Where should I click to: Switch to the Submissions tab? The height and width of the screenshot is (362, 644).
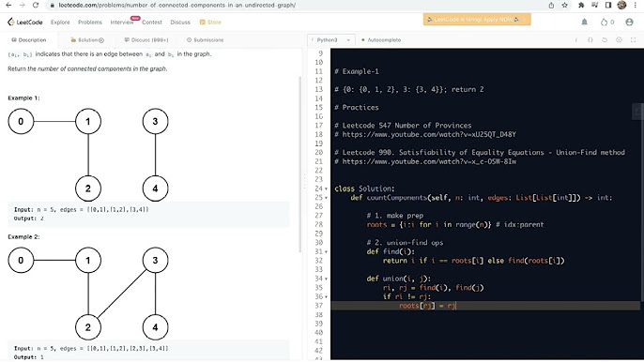click(205, 39)
